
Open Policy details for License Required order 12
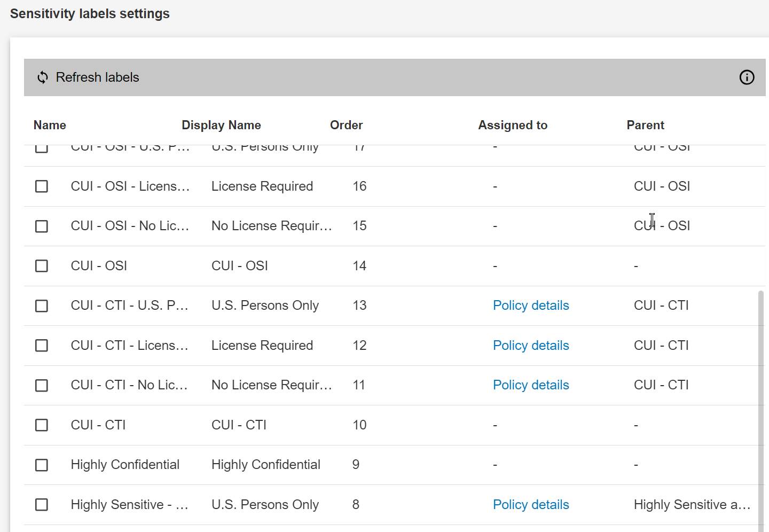tap(531, 345)
